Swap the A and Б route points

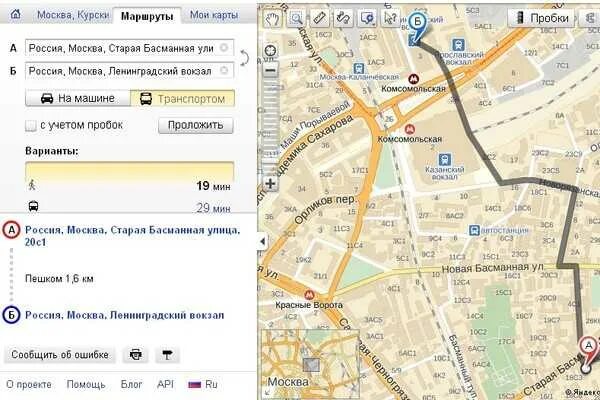(x=244, y=59)
